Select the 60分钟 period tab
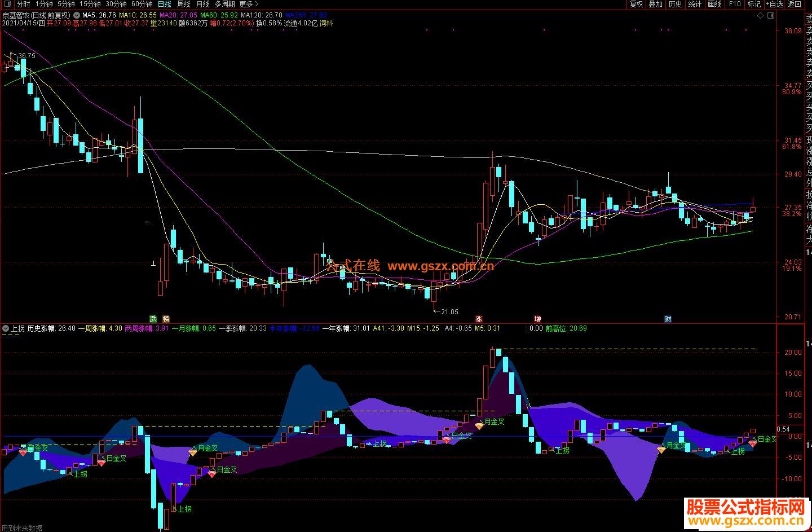This screenshot has width=812, height=532. [x=142, y=4]
